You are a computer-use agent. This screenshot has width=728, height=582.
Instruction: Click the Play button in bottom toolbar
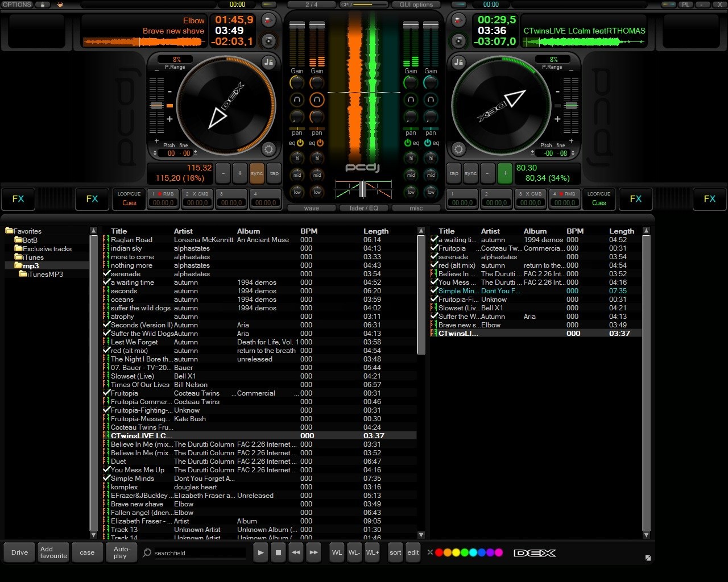pyautogui.click(x=260, y=552)
